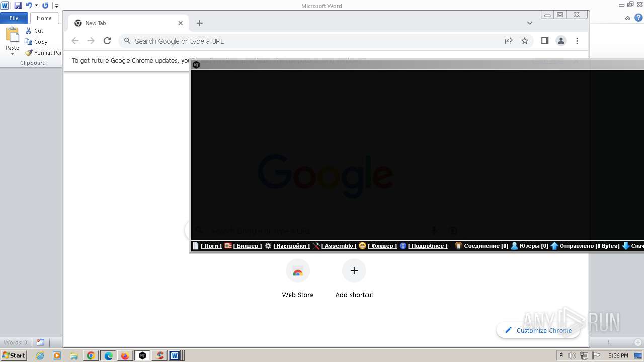Click the Логи document icon
This screenshot has height=362, width=644.
pyautogui.click(x=196, y=246)
